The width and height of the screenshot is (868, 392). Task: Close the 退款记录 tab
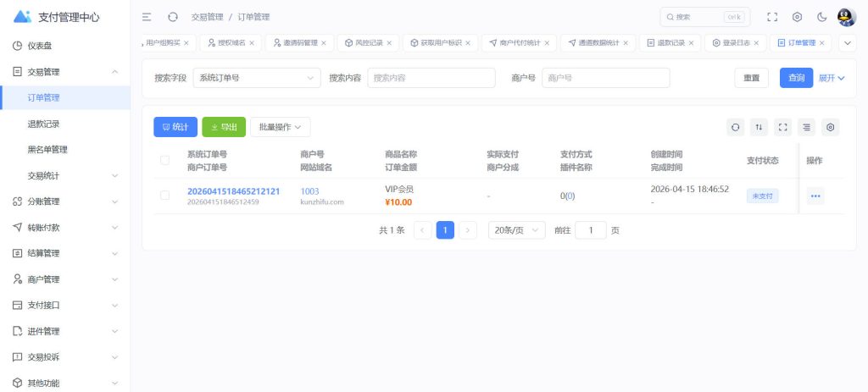pos(691,42)
